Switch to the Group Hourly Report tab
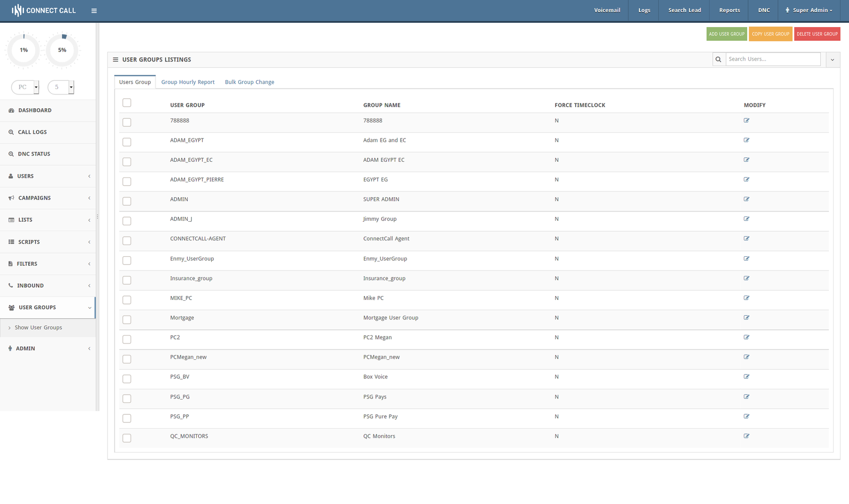The image size is (849, 504). [x=188, y=82]
